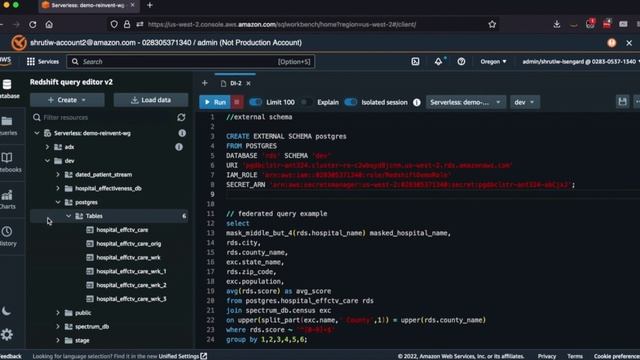The width and height of the screenshot is (640, 360).
Task: Expand the adx database node
Action: [47, 147]
